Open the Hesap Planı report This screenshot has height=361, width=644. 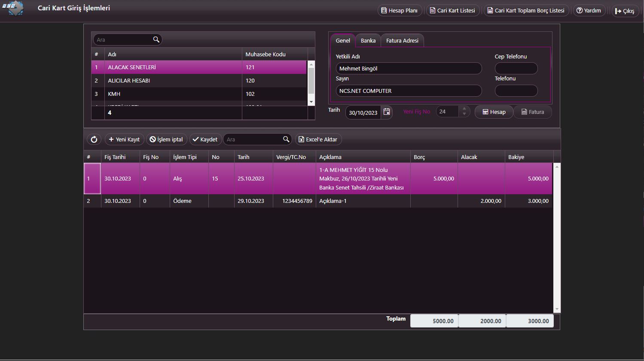click(400, 10)
